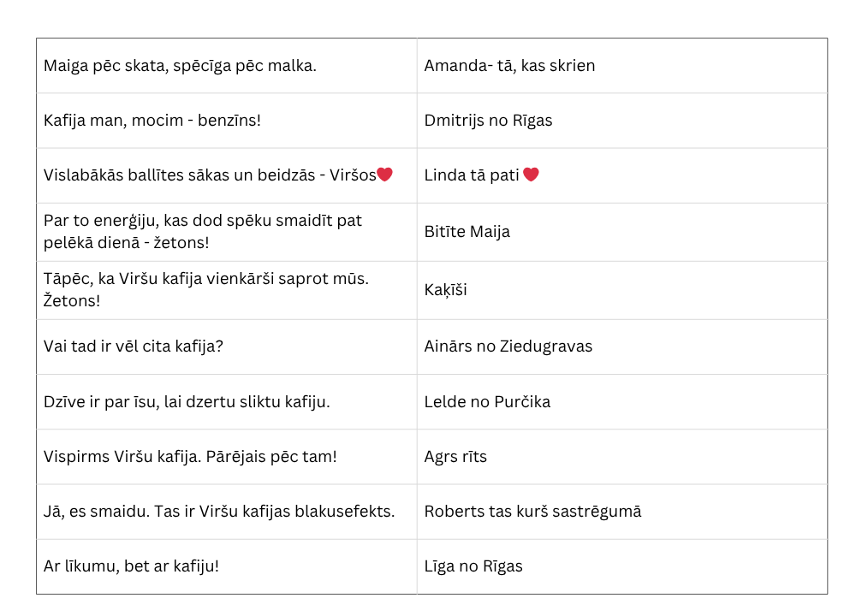Click the red heart after "Viršos"
The height and width of the screenshot is (616, 856).
click(385, 175)
